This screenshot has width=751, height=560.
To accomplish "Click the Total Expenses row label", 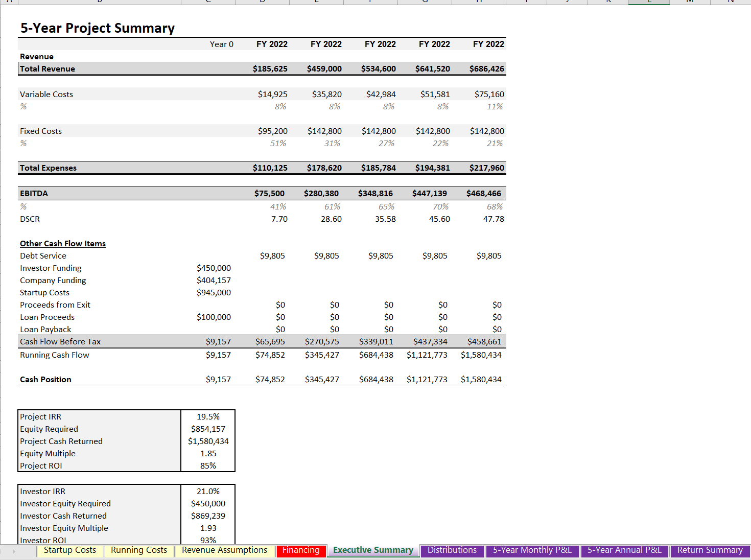I will coord(48,168).
